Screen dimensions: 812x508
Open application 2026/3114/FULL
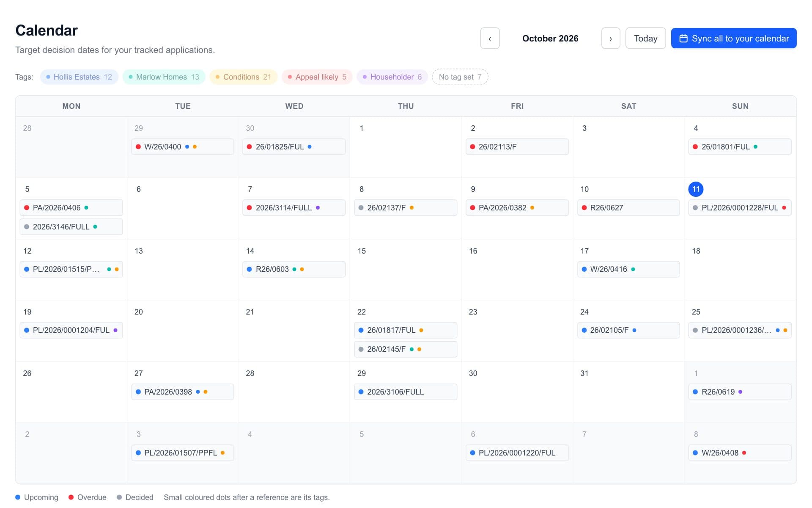[x=294, y=208]
